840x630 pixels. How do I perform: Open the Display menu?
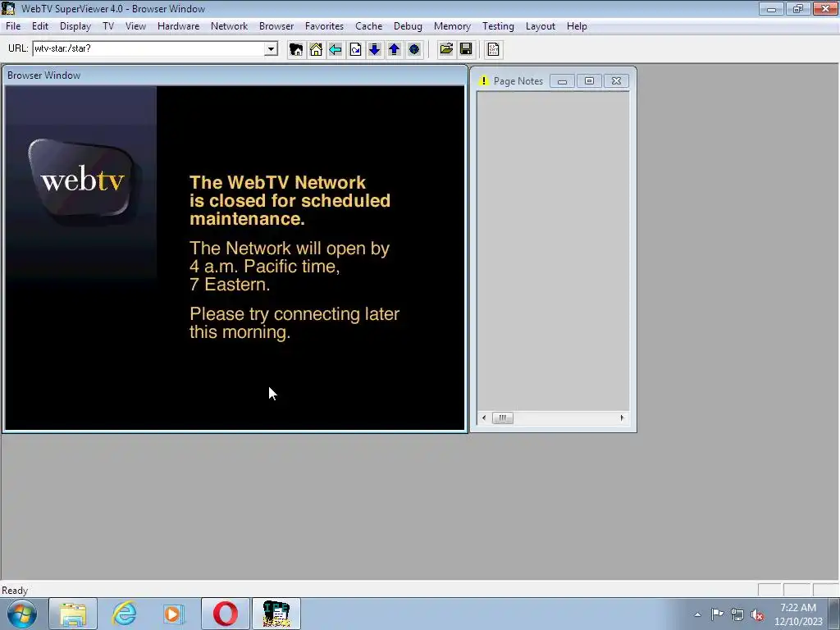point(75,26)
